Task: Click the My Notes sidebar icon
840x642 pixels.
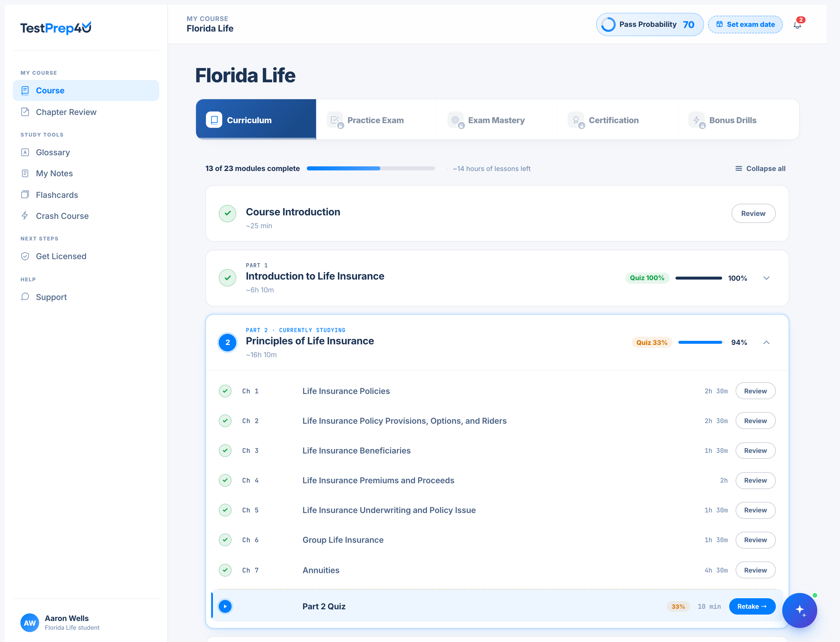Action: [x=25, y=174]
